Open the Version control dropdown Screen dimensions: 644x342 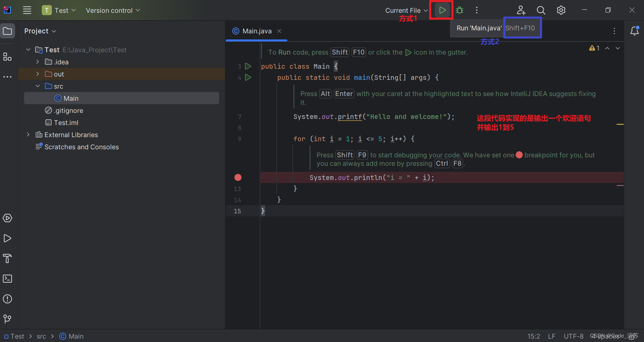coord(112,10)
